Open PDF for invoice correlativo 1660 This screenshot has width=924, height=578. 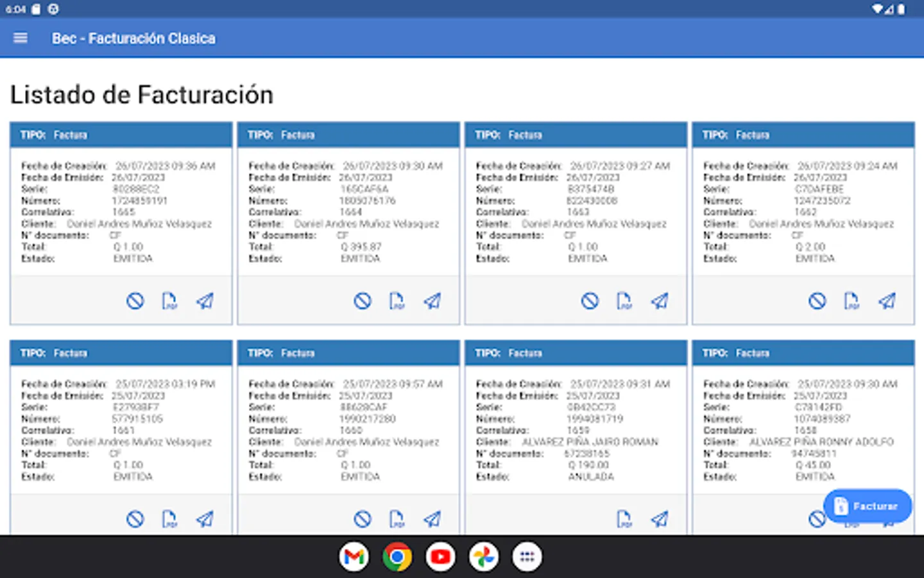pos(397,518)
